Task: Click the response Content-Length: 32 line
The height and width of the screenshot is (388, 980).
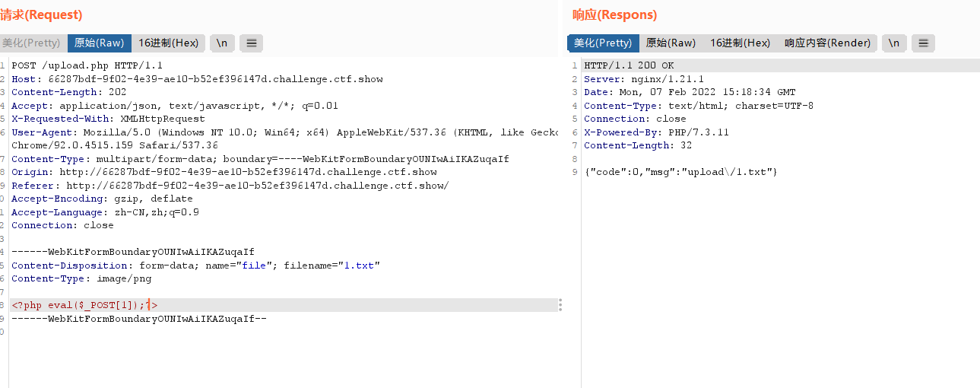Action: point(638,145)
